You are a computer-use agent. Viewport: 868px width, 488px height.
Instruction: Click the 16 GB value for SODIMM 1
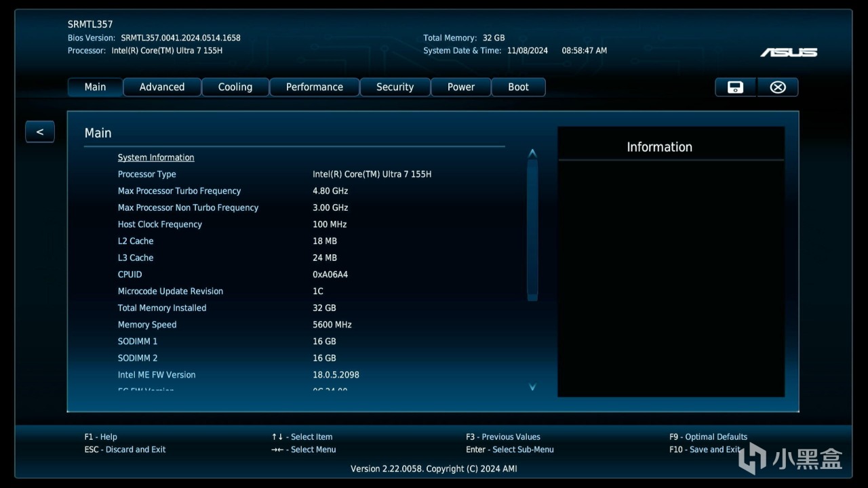tap(324, 341)
